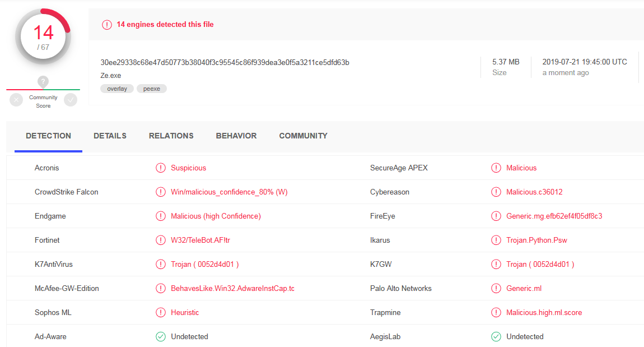Go to the BEHAVIOR tab
This screenshot has height=347, width=644.
point(236,136)
